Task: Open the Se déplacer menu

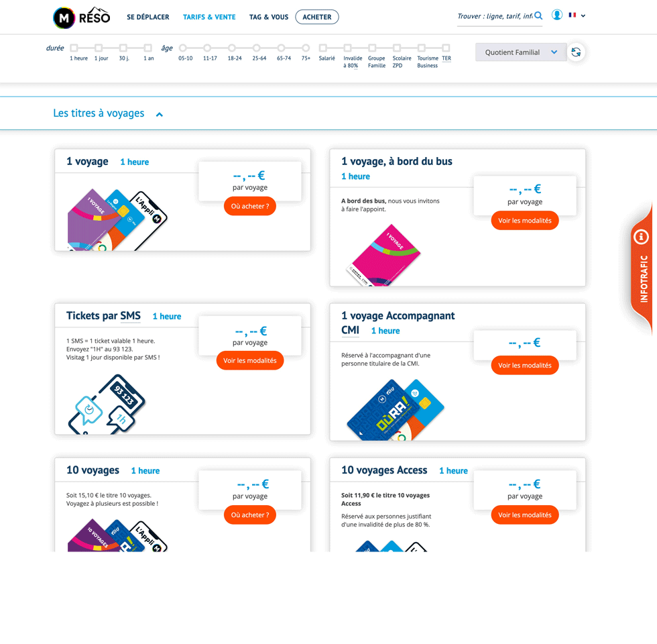Action: (148, 17)
